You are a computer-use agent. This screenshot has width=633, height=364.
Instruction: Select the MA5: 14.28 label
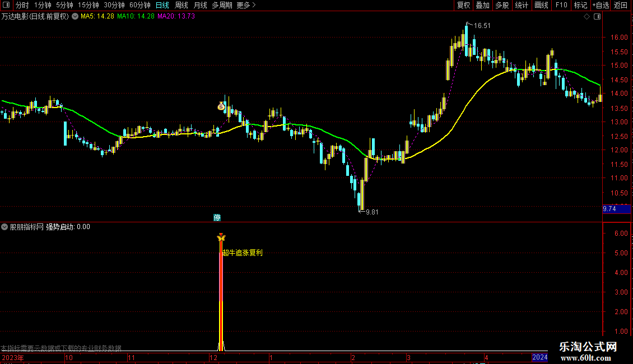click(97, 16)
